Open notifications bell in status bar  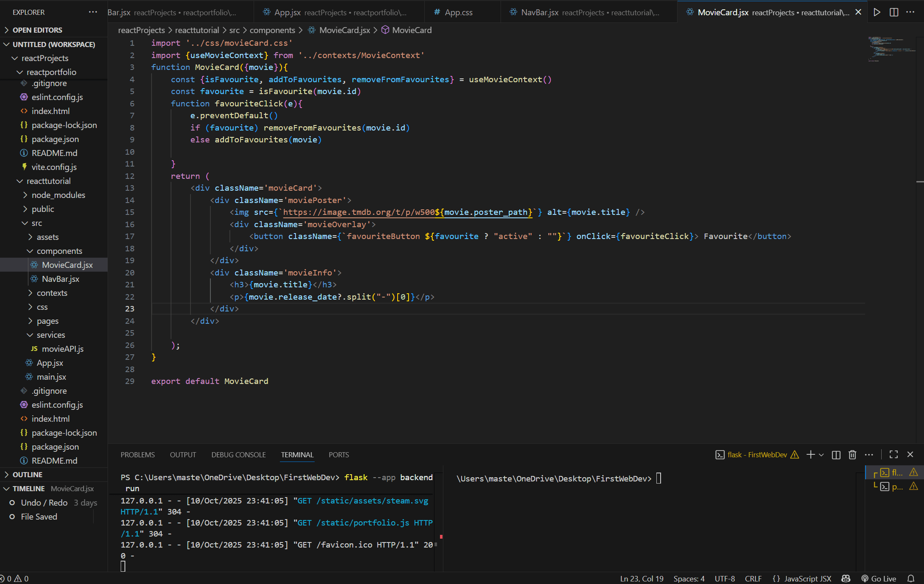tap(911, 578)
